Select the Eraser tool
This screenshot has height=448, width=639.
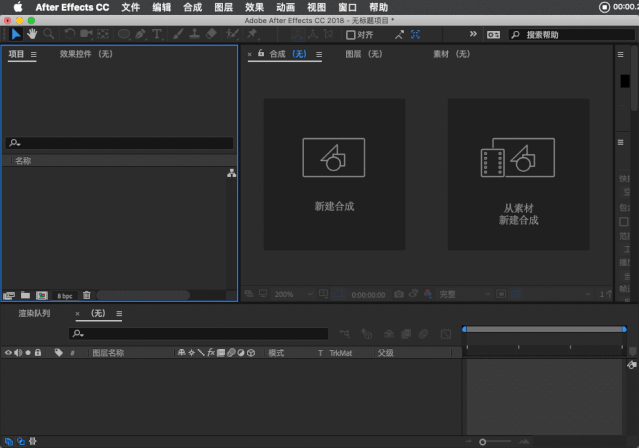click(x=211, y=34)
